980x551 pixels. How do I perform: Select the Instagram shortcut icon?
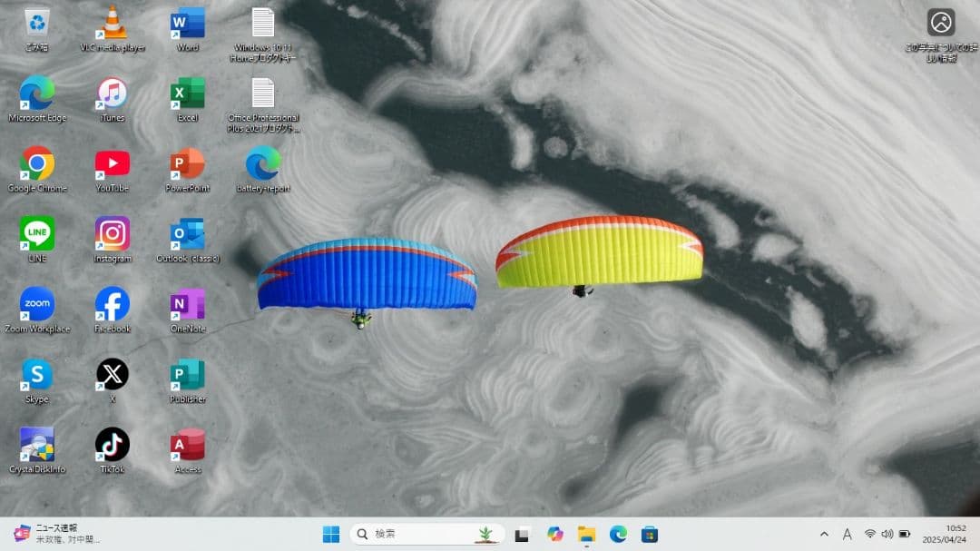coord(113,234)
